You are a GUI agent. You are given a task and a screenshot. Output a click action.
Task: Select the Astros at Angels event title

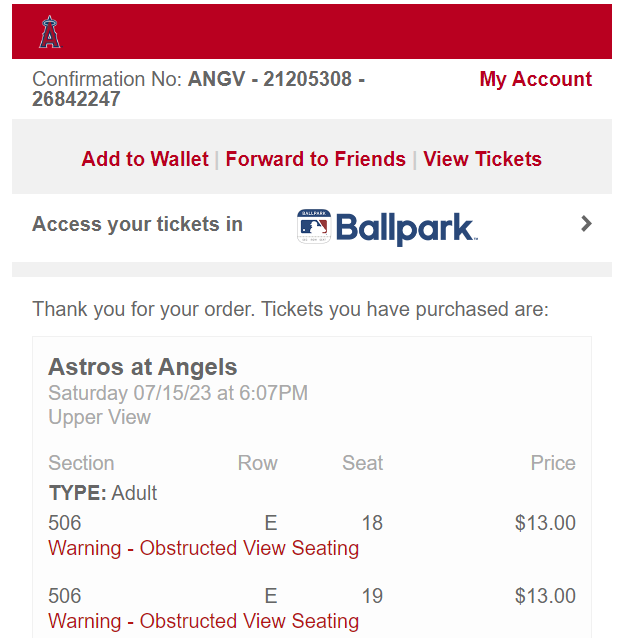click(x=143, y=367)
